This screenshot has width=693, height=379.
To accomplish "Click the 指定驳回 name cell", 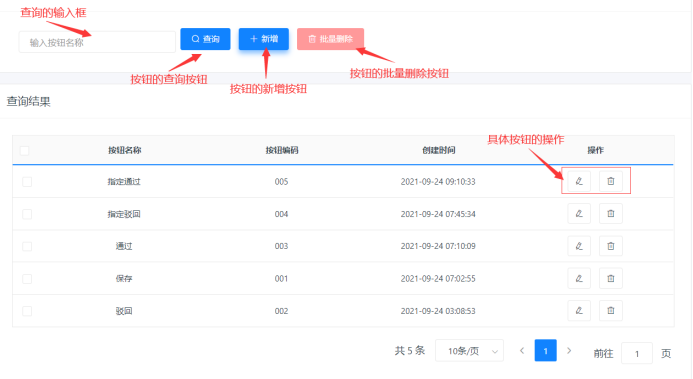I will point(124,214).
